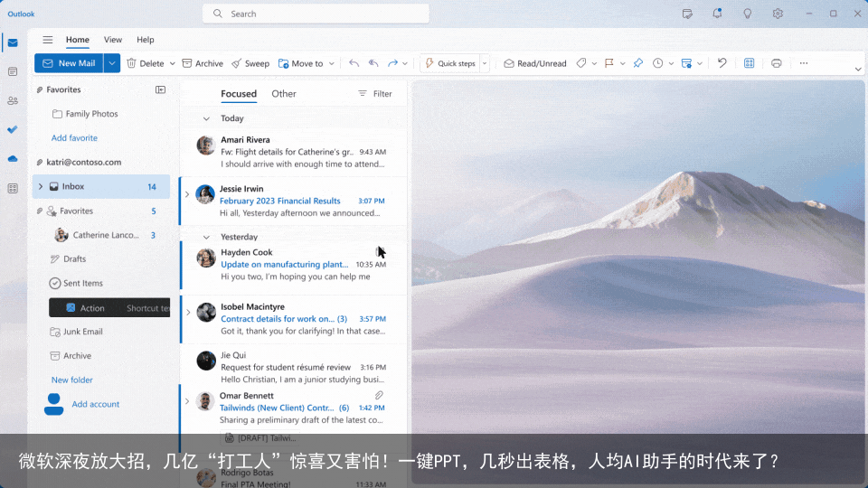Open the To Do checkmark icon

click(13, 129)
